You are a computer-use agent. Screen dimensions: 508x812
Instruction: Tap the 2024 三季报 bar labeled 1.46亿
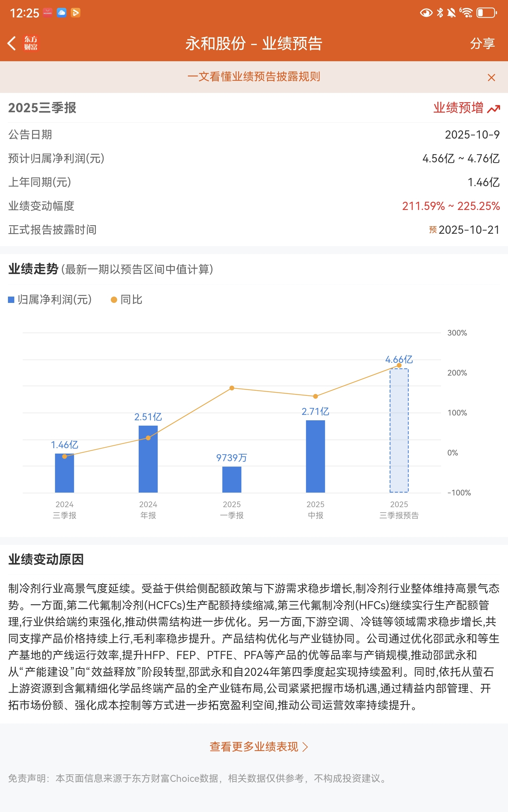point(64,473)
